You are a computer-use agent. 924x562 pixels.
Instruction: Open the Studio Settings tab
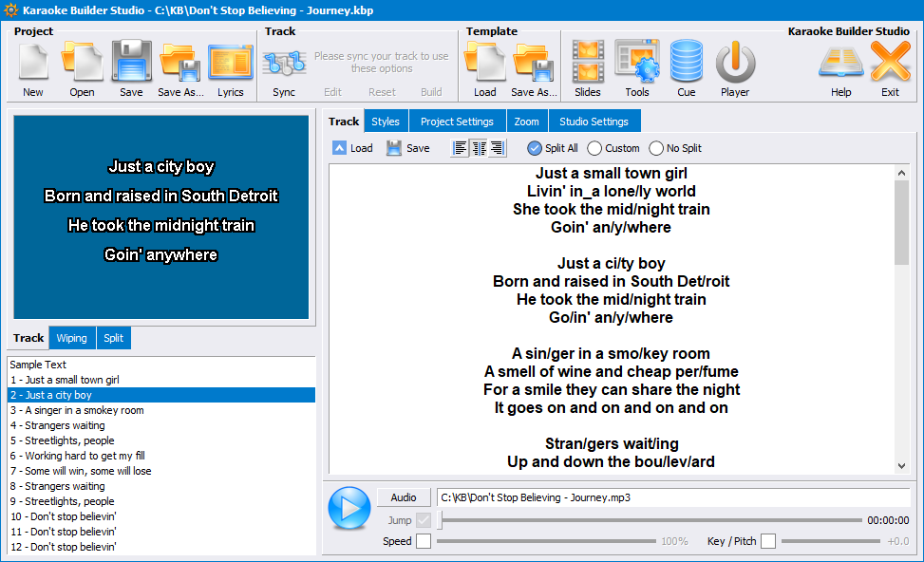594,122
